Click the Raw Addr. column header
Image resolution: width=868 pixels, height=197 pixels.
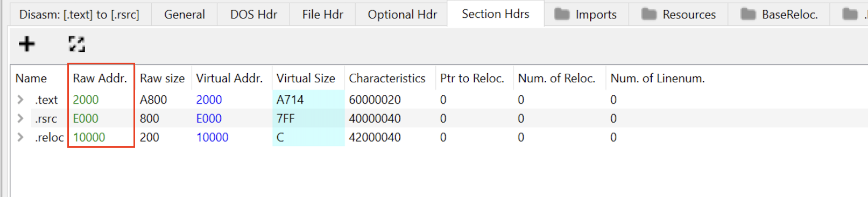100,78
